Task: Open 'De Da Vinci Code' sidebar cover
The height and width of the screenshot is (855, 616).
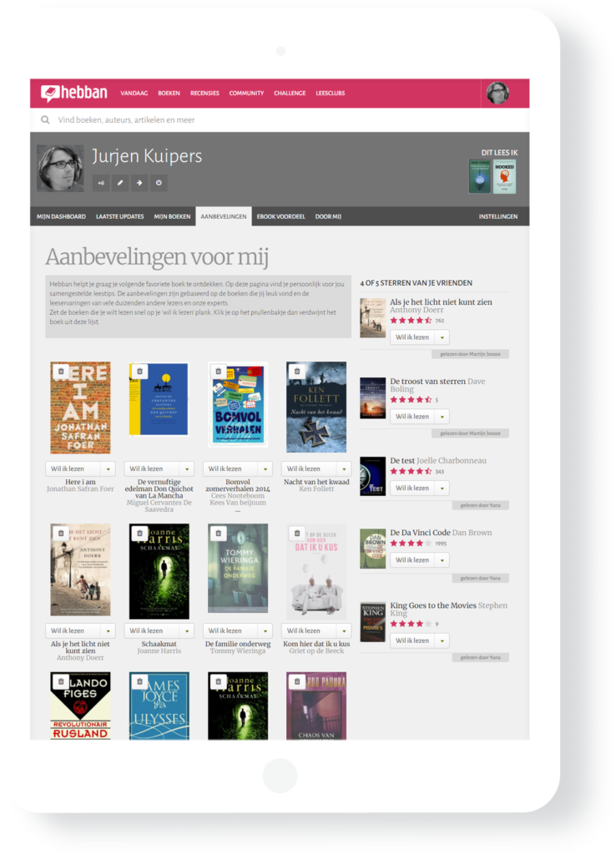Action: click(373, 549)
